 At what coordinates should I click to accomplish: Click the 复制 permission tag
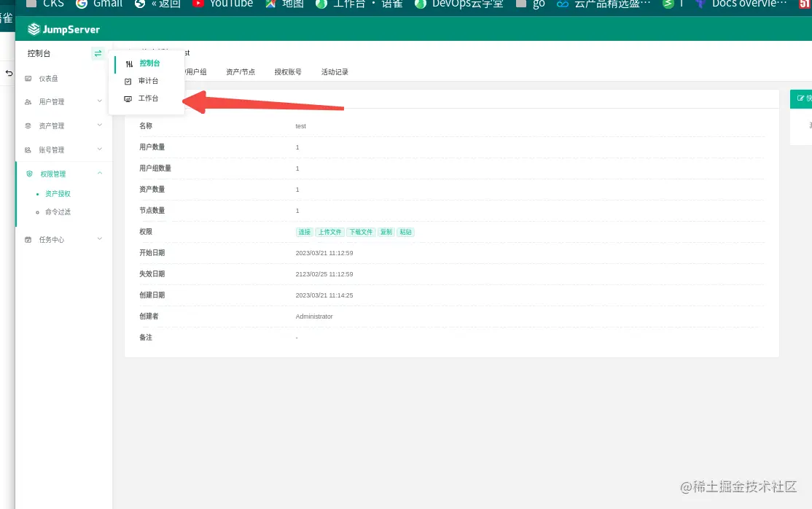click(386, 232)
